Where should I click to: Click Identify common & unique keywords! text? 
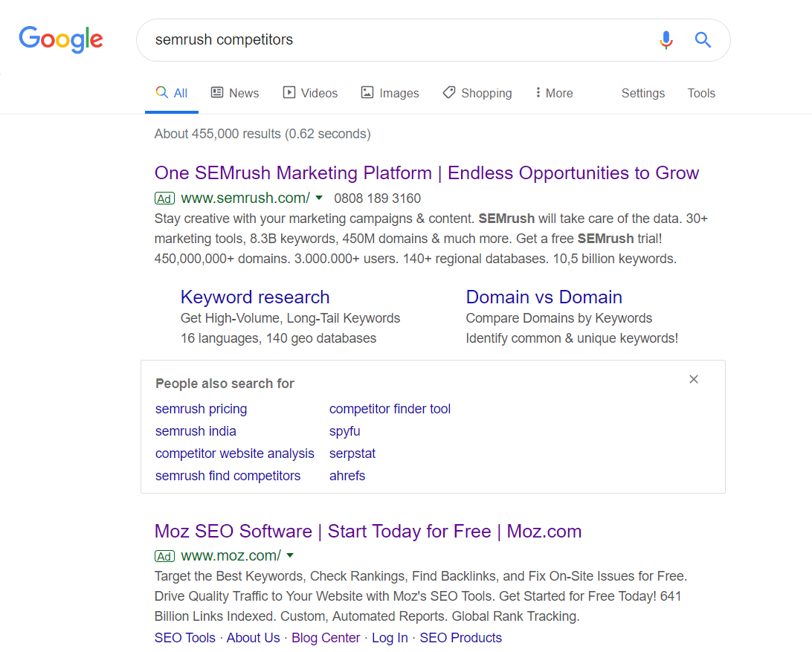572,339
